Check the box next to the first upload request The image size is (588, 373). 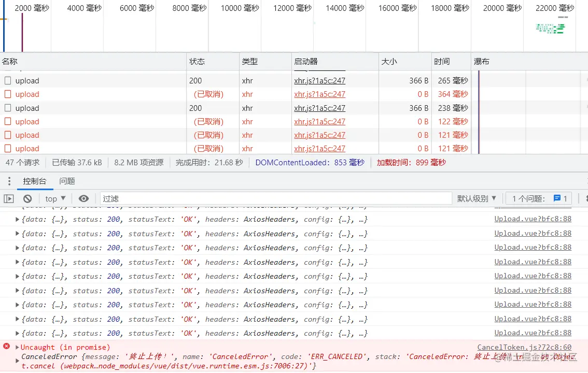point(8,80)
